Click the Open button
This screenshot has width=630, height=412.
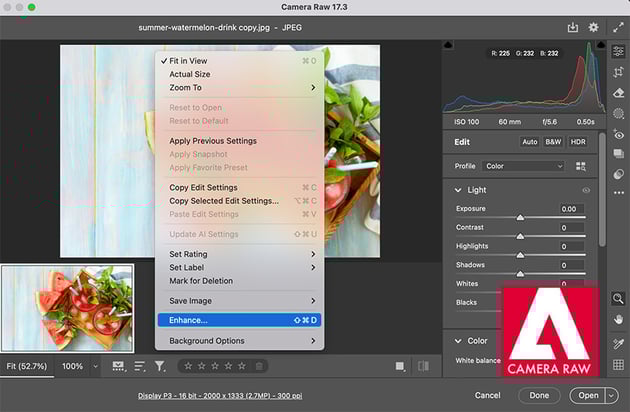588,396
